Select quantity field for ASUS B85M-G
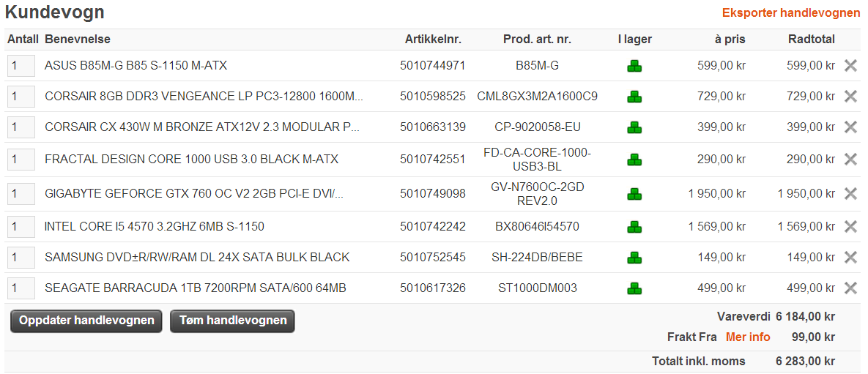The height and width of the screenshot is (374, 868). tap(21, 66)
